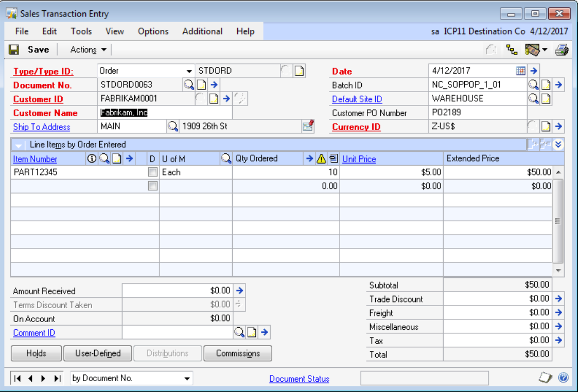
Task: Open the Additional menu
Action: tap(202, 31)
